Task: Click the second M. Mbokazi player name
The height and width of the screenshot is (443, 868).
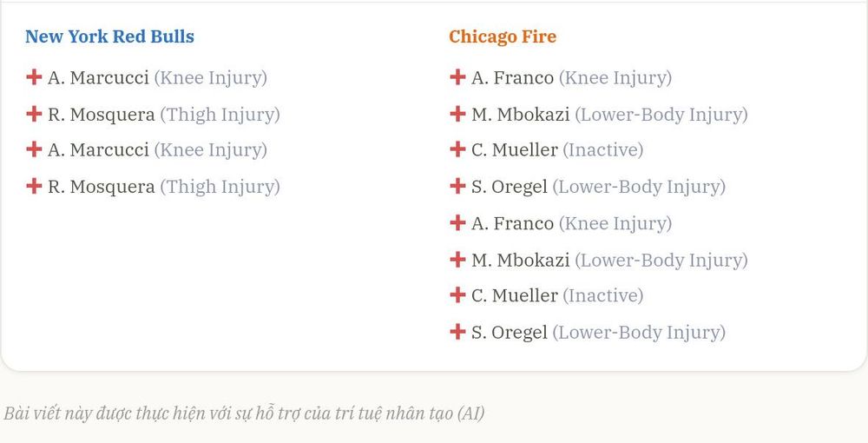Action: tap(520, 260)
